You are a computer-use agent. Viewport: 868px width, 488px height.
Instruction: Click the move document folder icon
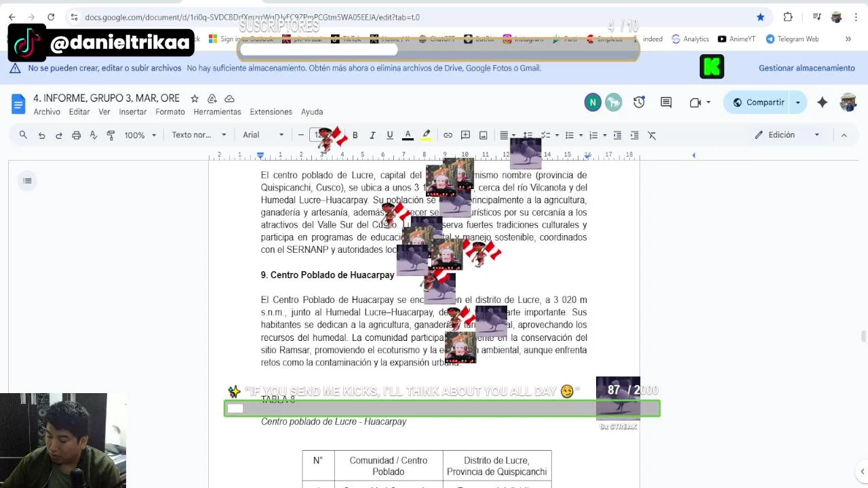pyautogui.click(x=212, y=98)
